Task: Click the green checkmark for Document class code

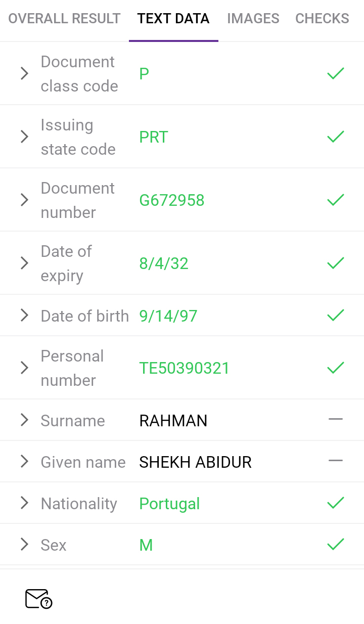Action: coord(336,74)
